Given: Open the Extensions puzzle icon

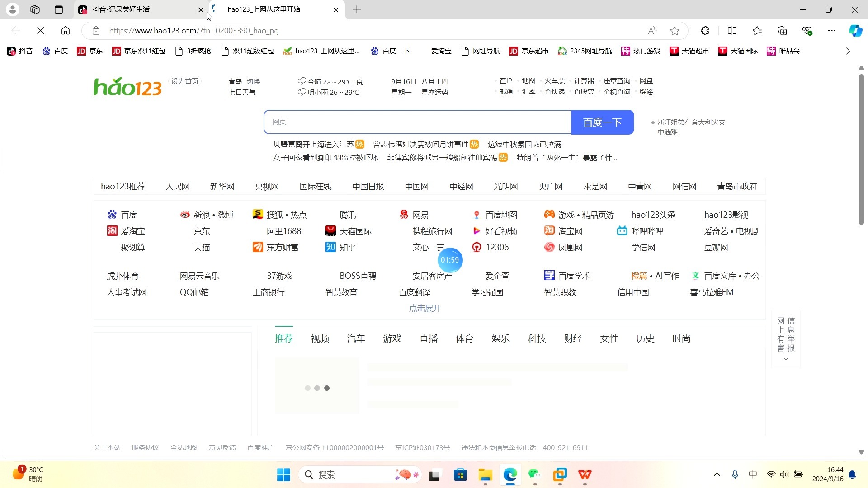Looking at the screenshot, I should coord(705,31).
